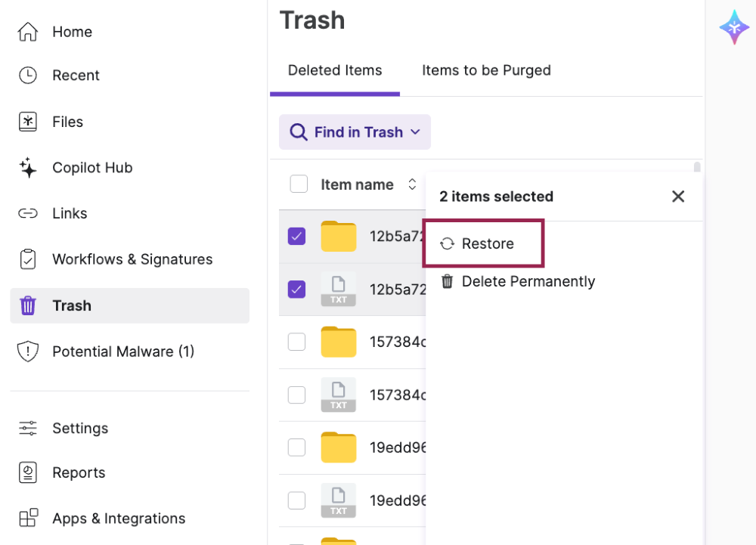Screen dimensions: 756x545
Task: Open the Settings sliders icon
Action: pos(27,428)
